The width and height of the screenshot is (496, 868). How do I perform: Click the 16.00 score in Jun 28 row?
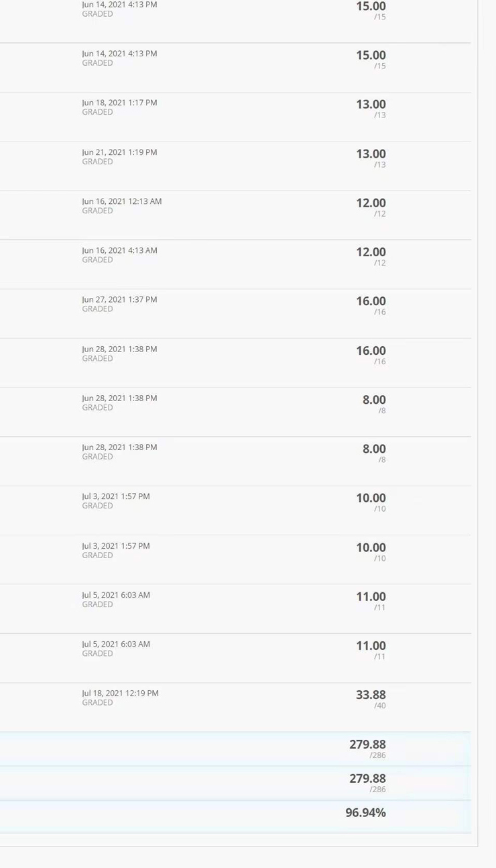click(x=371, y=351)
